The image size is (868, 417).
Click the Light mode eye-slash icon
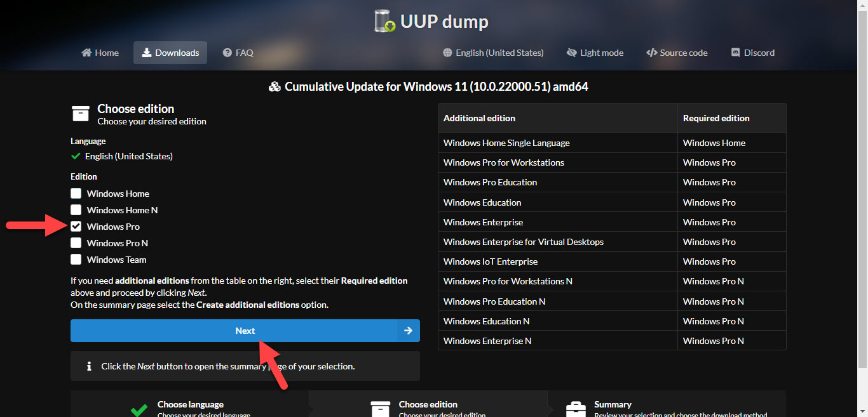pos(571,53)
